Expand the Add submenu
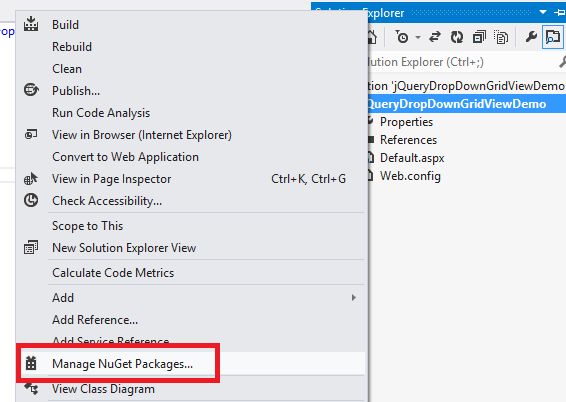 [190, 298]
